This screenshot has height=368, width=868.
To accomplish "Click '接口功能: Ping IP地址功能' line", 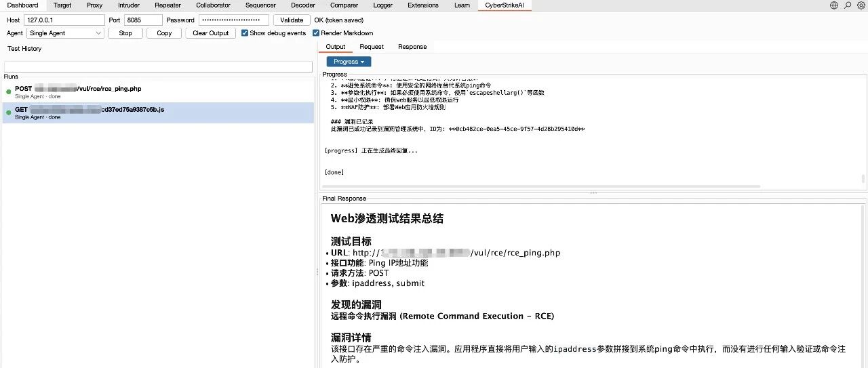I will click(x=379, y=263).
